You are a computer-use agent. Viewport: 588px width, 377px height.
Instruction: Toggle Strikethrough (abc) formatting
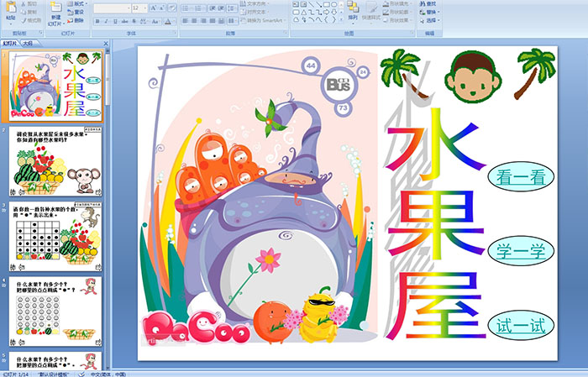(124, 21)
